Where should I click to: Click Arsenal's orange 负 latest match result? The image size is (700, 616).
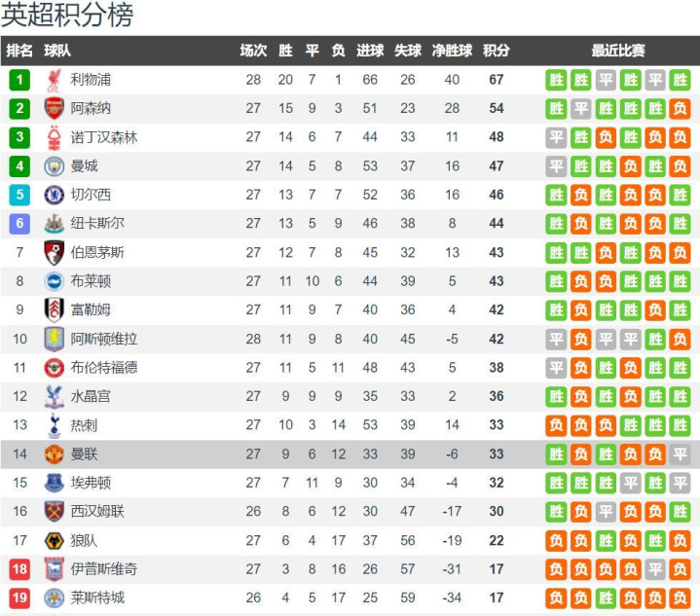tap(680, 108)
